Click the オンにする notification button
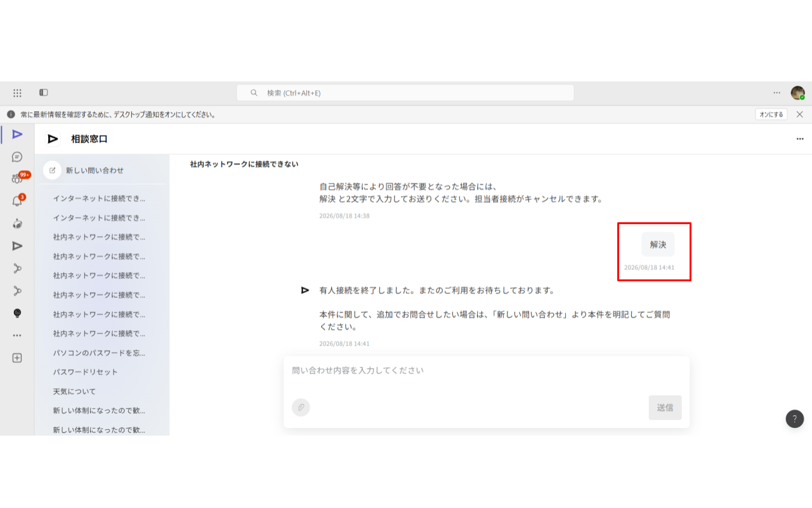The height and width of the screenshot is (508, 812). [x=771, y=114]
